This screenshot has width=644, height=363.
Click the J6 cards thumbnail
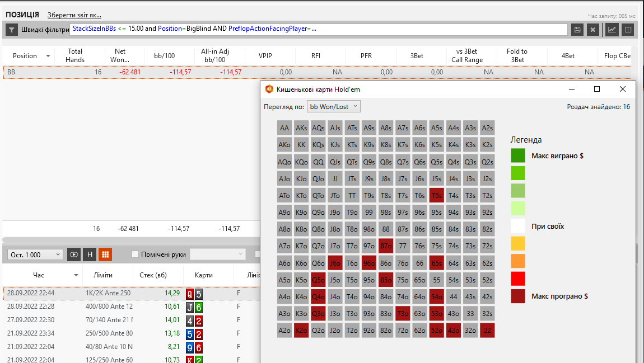coord(194,307)
